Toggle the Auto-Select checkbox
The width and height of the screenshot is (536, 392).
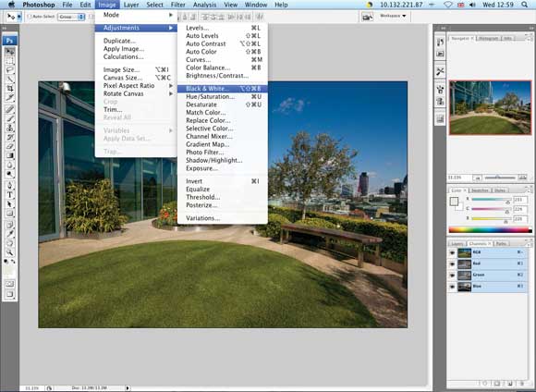coord(30,17)
